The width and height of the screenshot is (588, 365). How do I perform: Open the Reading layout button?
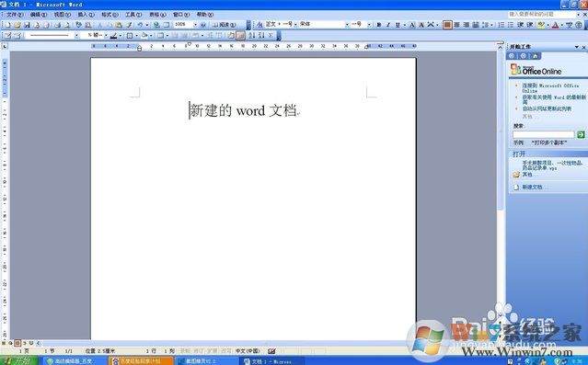click(225, 25)
